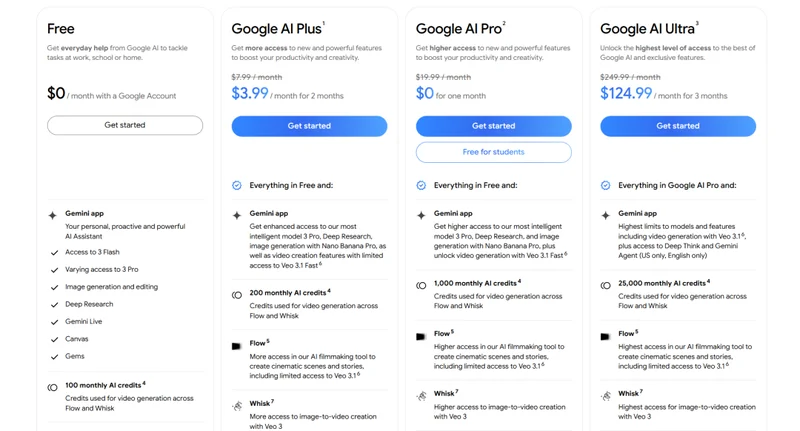Click the checkmark beside Gemini Live
The width and height of the screenshot is (800, 431).
pos(54,322)
